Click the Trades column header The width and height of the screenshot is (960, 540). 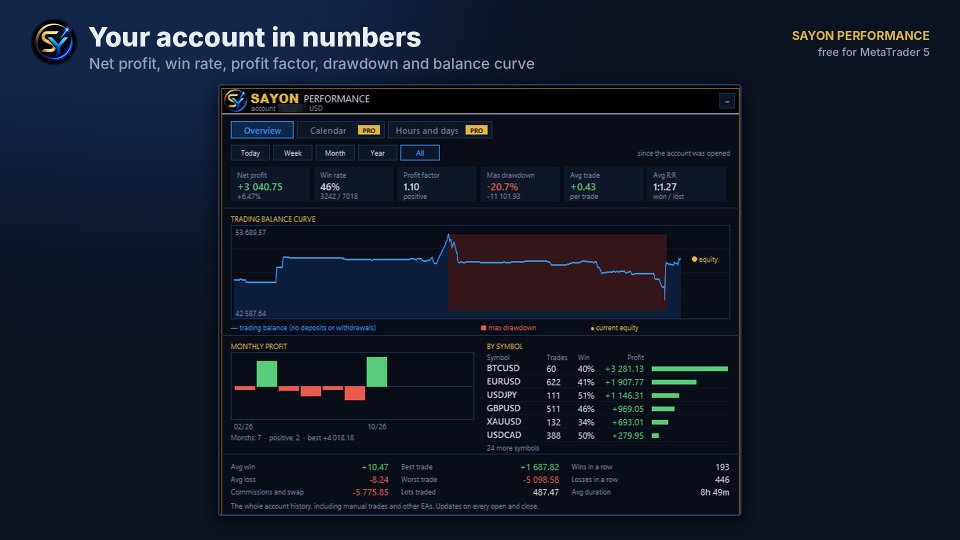tap(557, 358)
